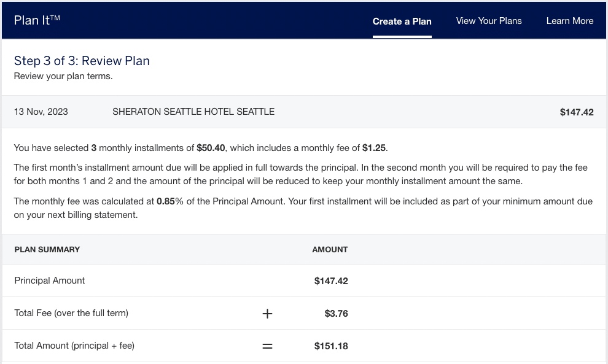Select the Sheraton Seattle Hotel transaction name
The image size is (608, 364).
coord(193,112)
